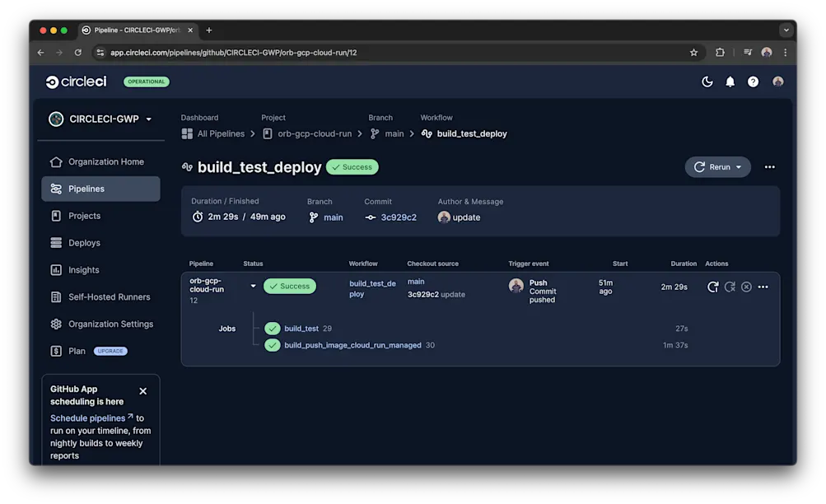The image size is (826, 504).
Task: Open build_test job
Action: pyautogui.click(x=301, y=329)
